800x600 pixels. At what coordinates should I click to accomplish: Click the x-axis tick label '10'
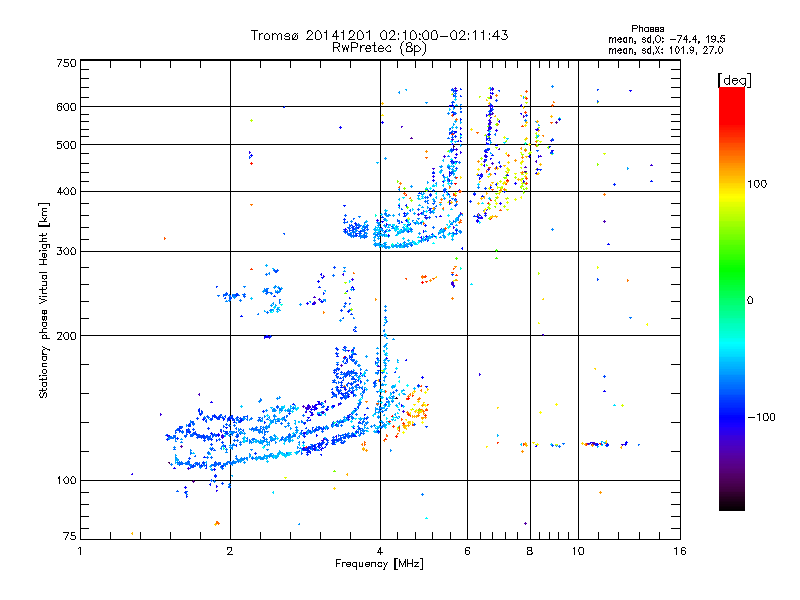[578, 551]
